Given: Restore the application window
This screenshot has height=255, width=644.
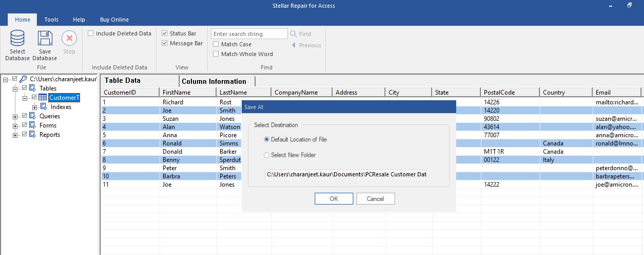Looking at the screenshot, I should [630, 5].
